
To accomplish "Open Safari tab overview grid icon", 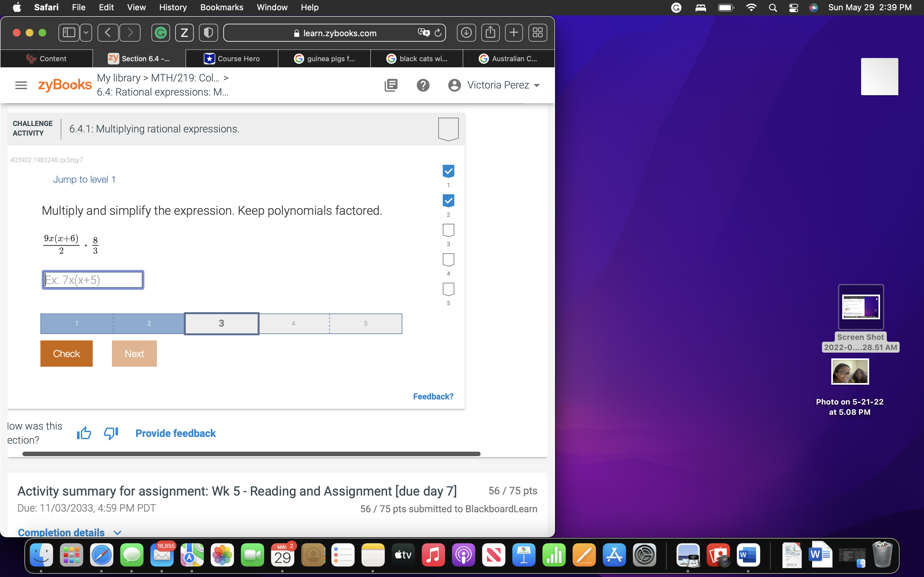I will (x=538, y=32).
